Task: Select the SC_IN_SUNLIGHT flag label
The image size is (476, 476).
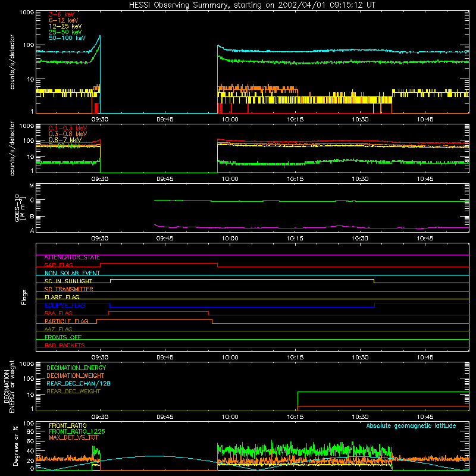Action: 68,281
